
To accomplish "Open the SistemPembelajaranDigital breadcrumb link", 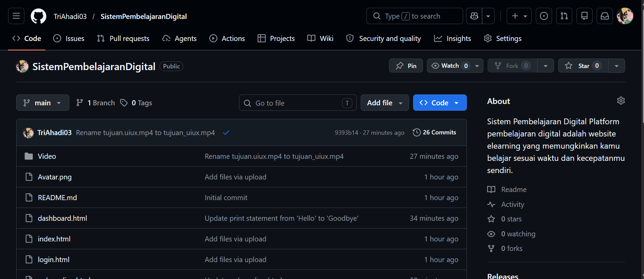I will [x=144, y=16].
